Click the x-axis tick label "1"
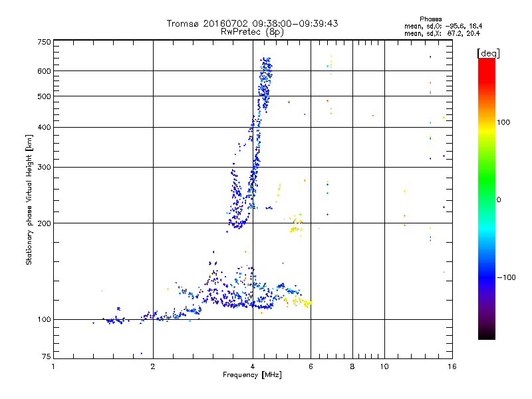 53,366
